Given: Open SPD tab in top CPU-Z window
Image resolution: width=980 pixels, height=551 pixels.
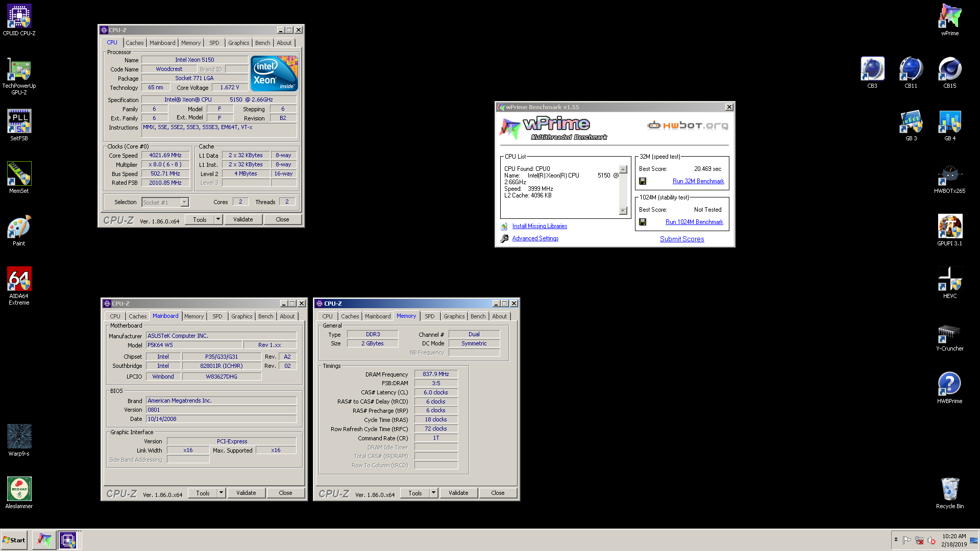Looking at the screenshot, I should pos(214,43).
